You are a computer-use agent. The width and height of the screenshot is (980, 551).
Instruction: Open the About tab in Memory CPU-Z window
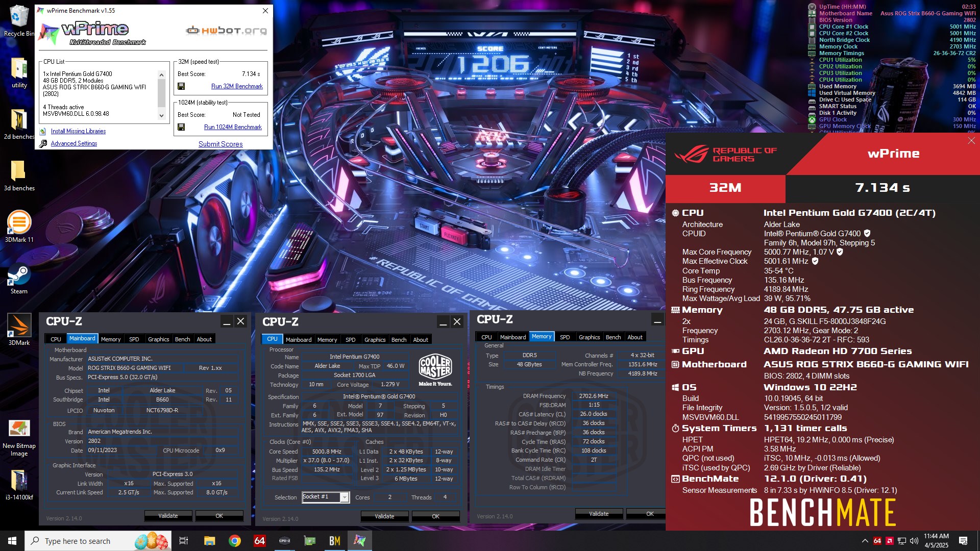pyautogui.click(x=635, y=337)
